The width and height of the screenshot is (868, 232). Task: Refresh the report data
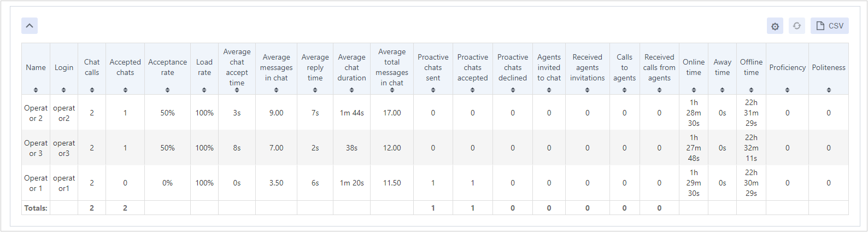click(797, 26)
